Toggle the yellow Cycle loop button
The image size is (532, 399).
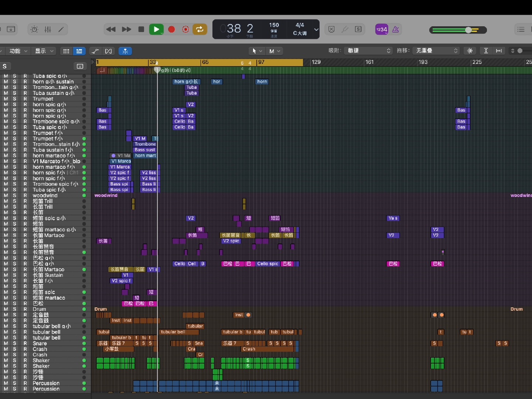pyautogui.click(x=200, y=29)
